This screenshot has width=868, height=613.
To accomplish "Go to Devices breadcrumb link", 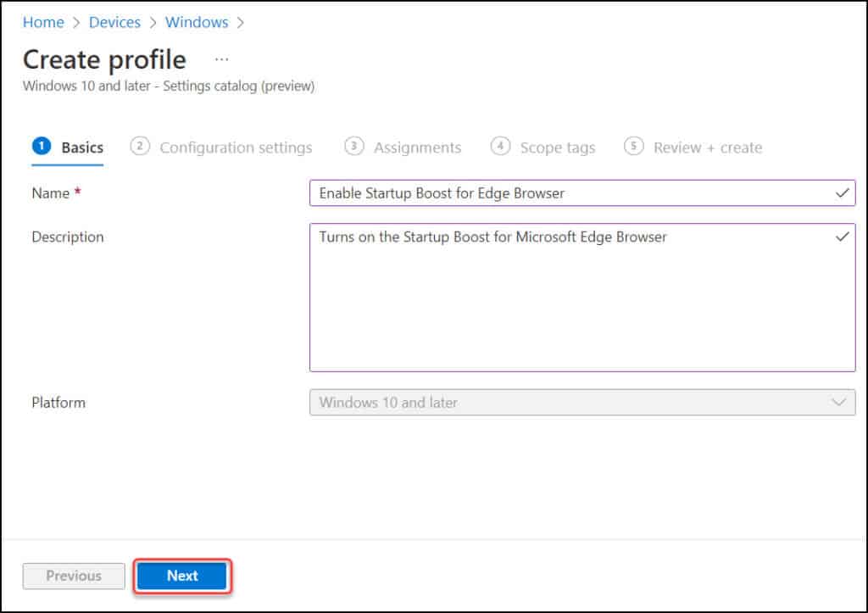I will click(x=114, y=22).
